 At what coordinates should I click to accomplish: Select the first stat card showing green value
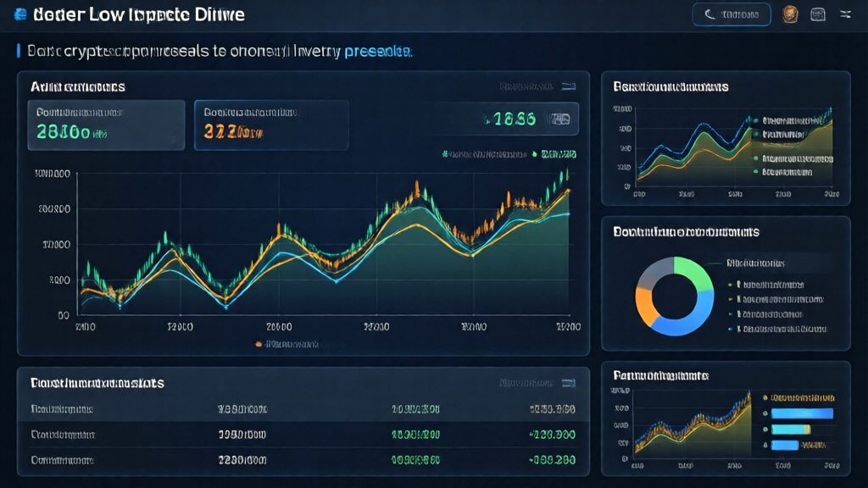(105, 125)
